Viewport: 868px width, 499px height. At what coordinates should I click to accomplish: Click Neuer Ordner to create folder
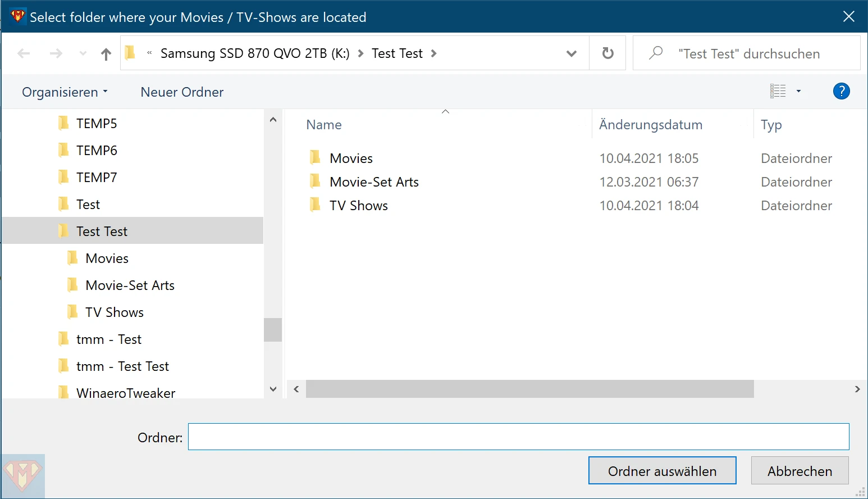tap(182, 92)
